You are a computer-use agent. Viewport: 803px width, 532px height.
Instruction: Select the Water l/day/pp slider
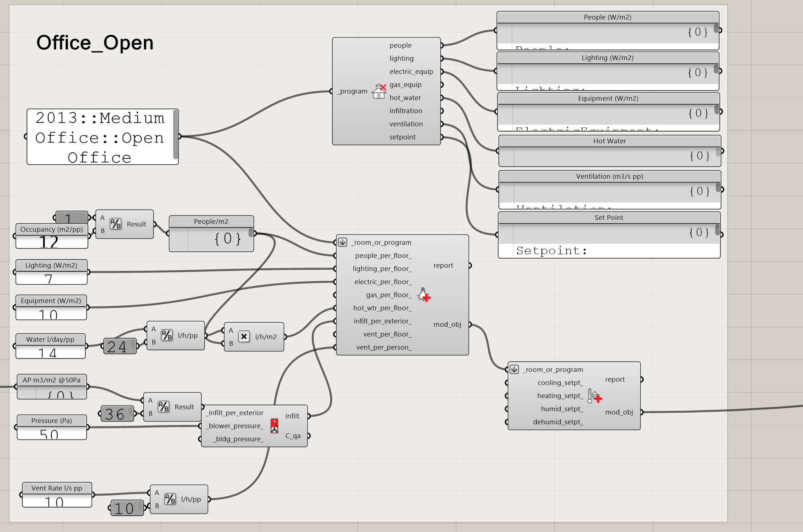pos(50,346)
